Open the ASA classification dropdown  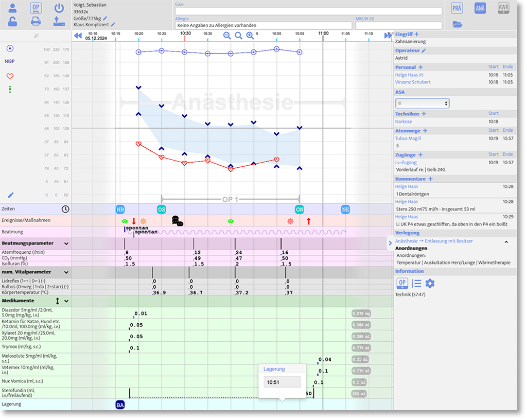(x=422, y=103)
